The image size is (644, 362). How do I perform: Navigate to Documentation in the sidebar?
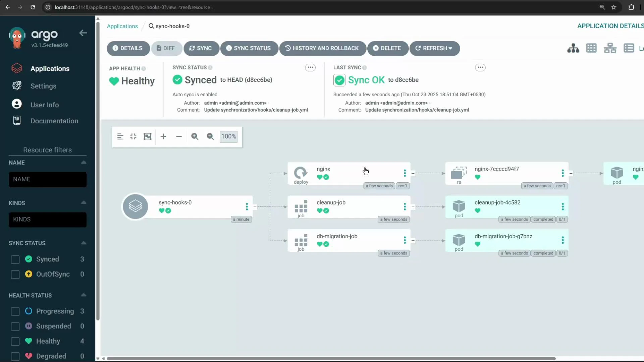[x=54, y=121]
